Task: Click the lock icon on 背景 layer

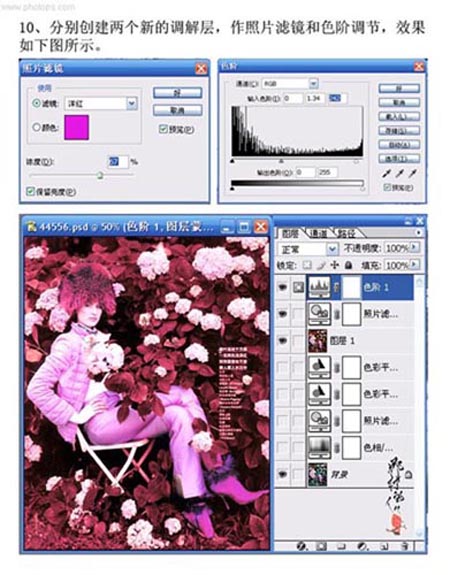Action: pos(408,475)
